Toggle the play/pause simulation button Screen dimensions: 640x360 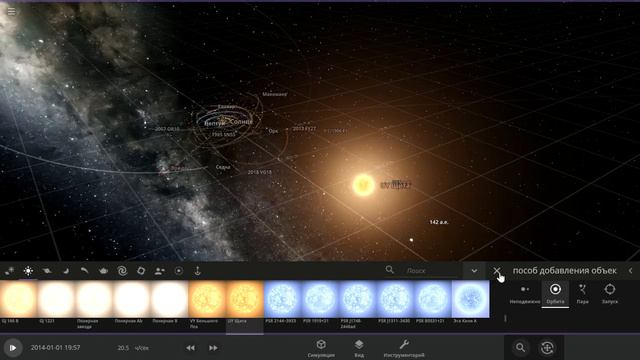coord(13,348)
